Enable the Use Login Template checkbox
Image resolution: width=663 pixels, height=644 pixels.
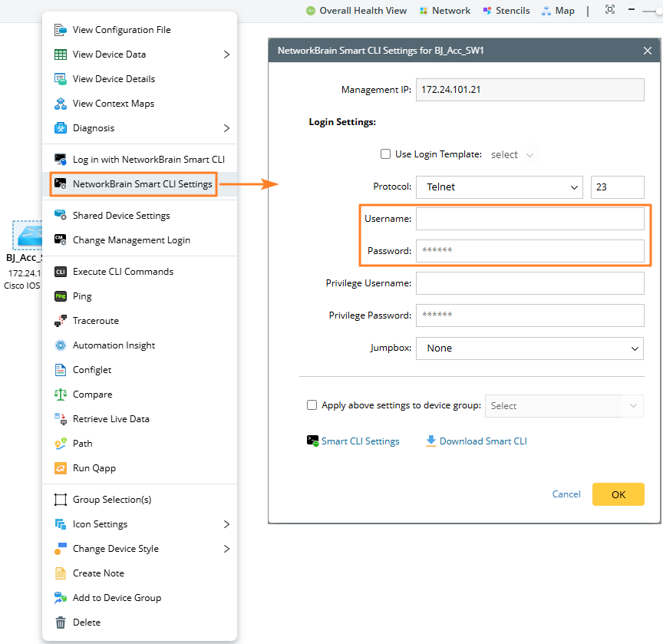pos(386,154)
